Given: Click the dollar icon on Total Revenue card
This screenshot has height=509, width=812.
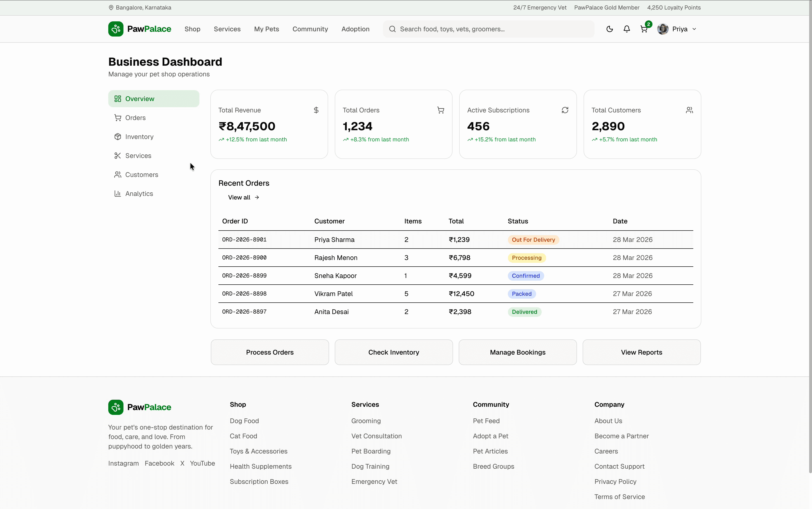Looking at the screenshot, I should (x=316, y=110).
